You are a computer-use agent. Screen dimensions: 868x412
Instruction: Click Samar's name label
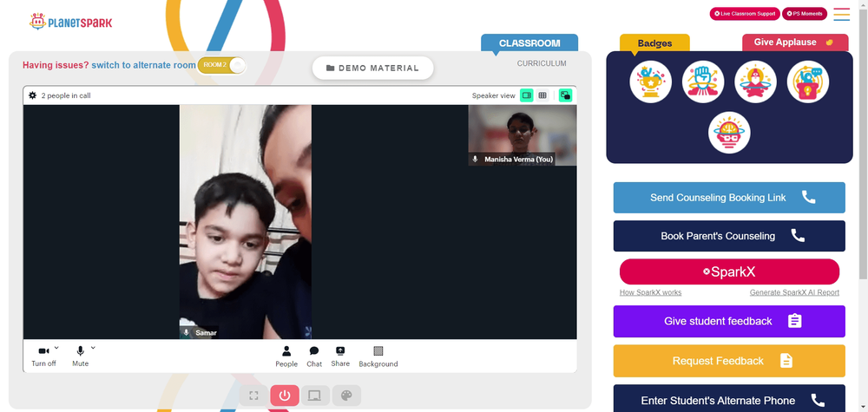206,333
